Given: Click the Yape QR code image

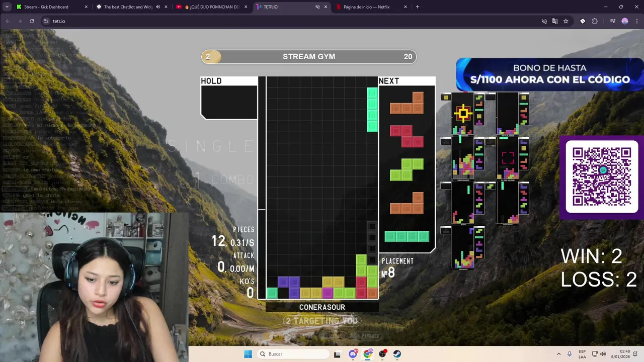Looking at the screenshot, I should point(602,177).
